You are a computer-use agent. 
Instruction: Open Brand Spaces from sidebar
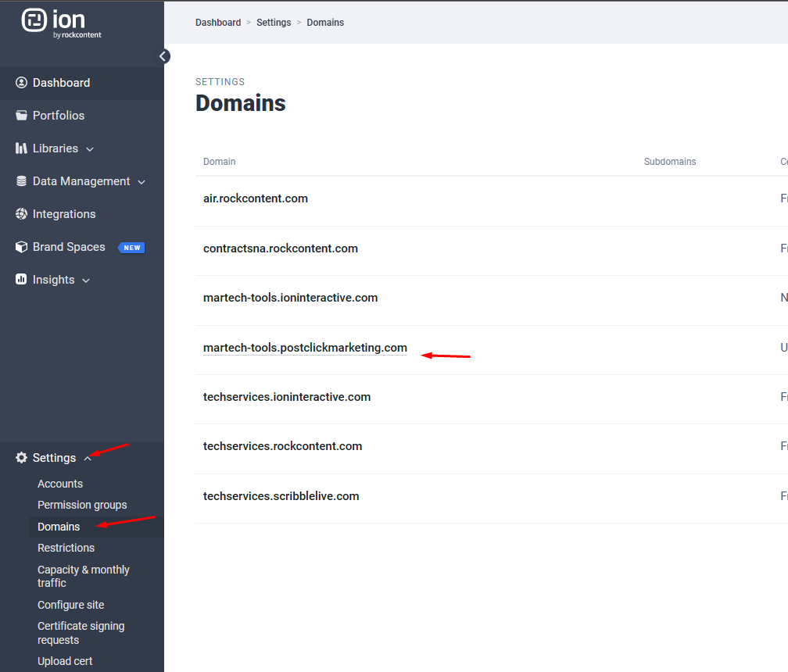tap(69, 247)
